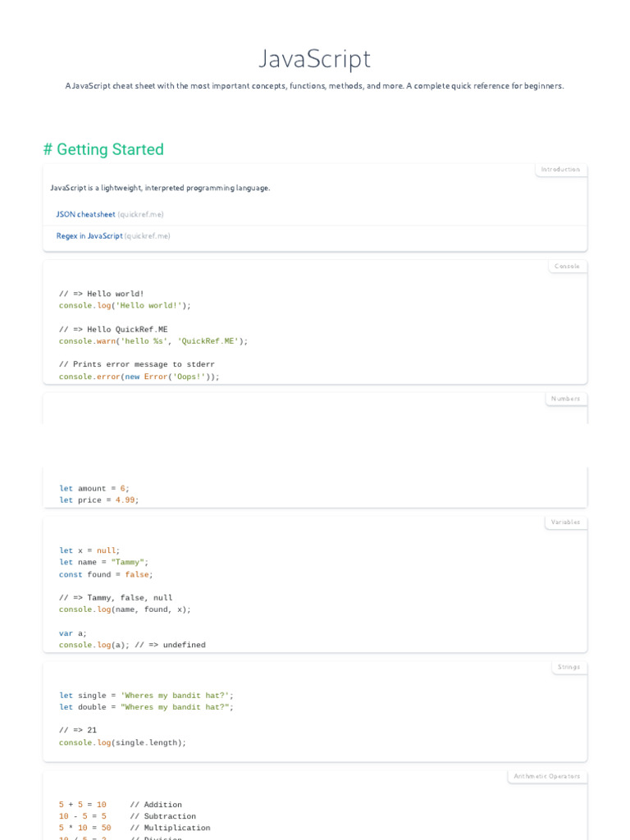The image size is (630, 840).
Task: Select the Arithmetic Operators card label
Action: (546, 776)
